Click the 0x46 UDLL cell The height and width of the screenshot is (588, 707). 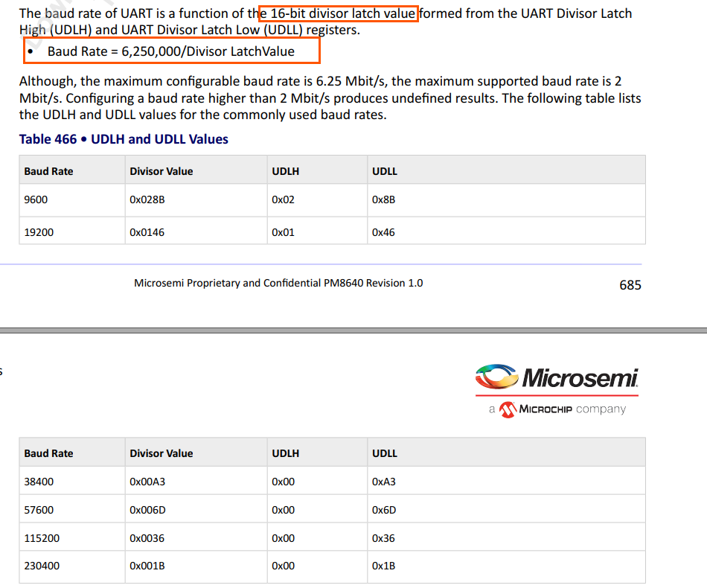tap(506, 232)
